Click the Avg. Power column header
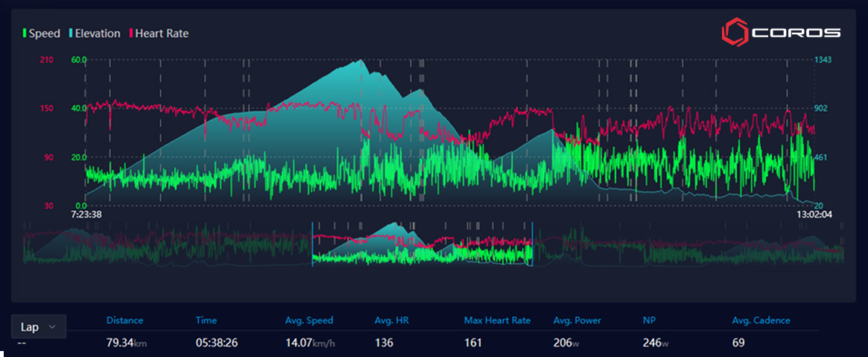868x357 pixels. pyautogui.click(x=577, y=320)
